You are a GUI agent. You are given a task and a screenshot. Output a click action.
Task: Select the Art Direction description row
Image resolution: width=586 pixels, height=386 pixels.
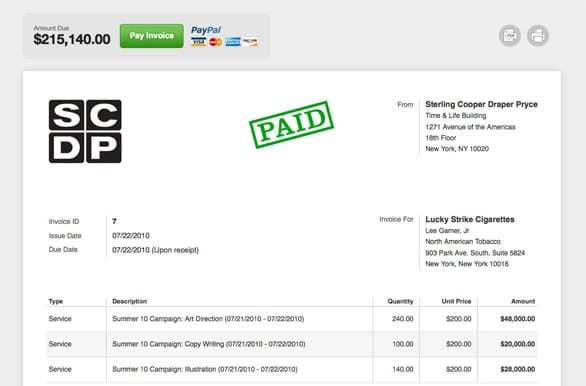208,319
